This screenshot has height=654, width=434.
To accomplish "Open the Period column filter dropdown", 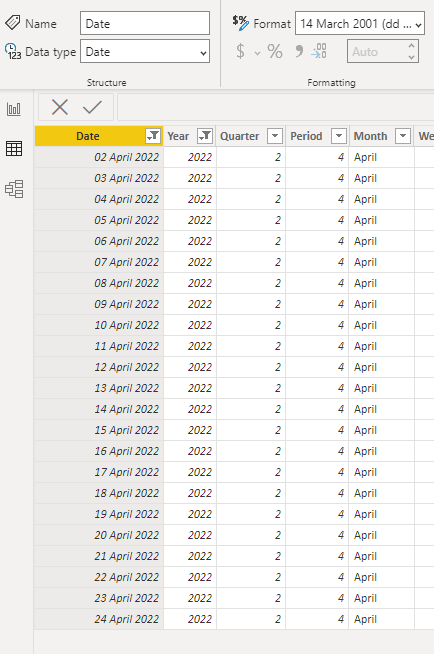I will tap(339, 136).
